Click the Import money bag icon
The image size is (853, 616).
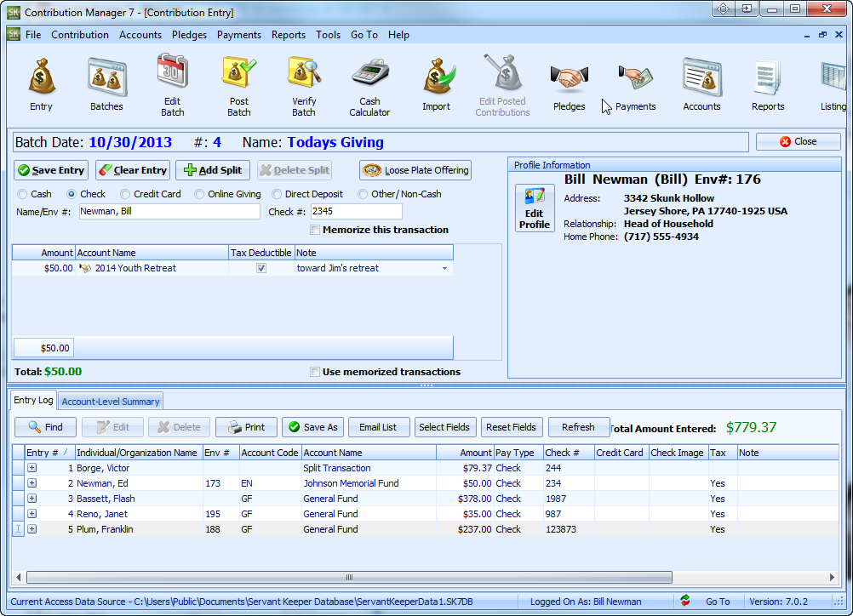pos(438,77)
